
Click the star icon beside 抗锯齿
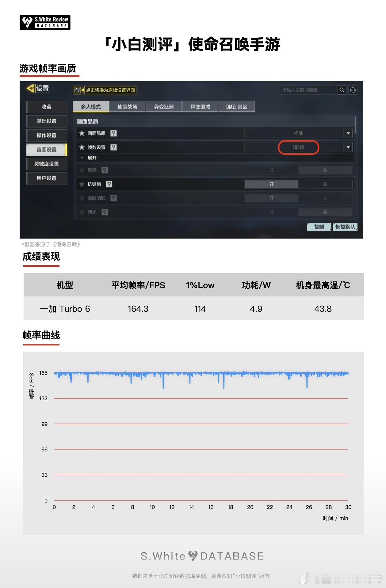pyautogui.click(x=82, y=184)
